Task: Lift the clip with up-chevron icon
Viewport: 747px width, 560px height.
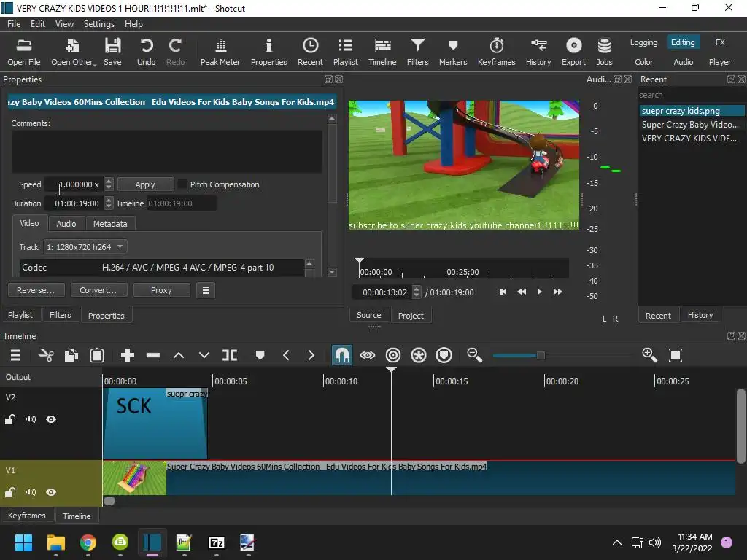Action: [x=179, y=355]
